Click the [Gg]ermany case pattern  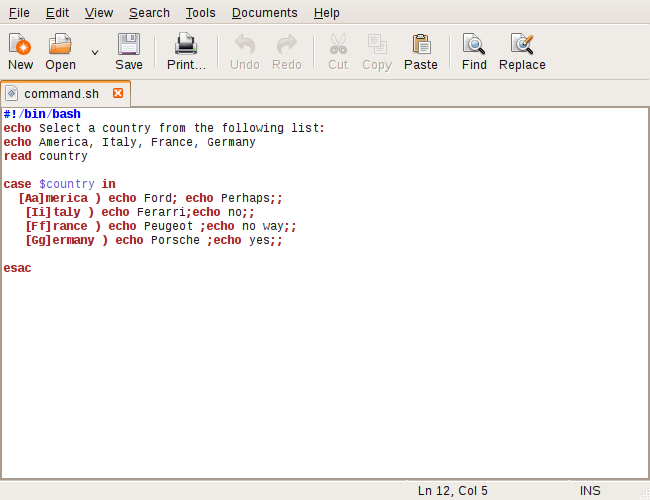(x=60, y=240)
